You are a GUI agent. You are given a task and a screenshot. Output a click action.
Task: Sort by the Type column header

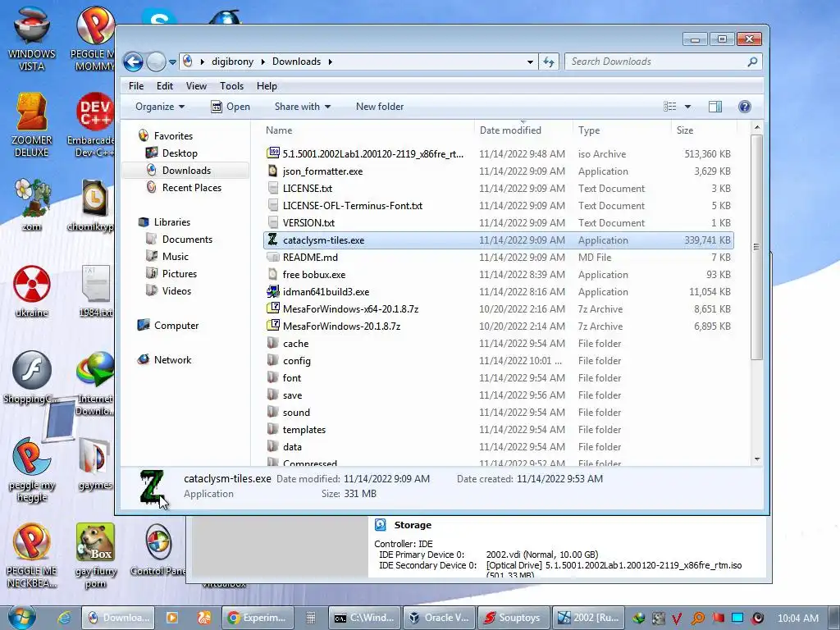[589, 130]
